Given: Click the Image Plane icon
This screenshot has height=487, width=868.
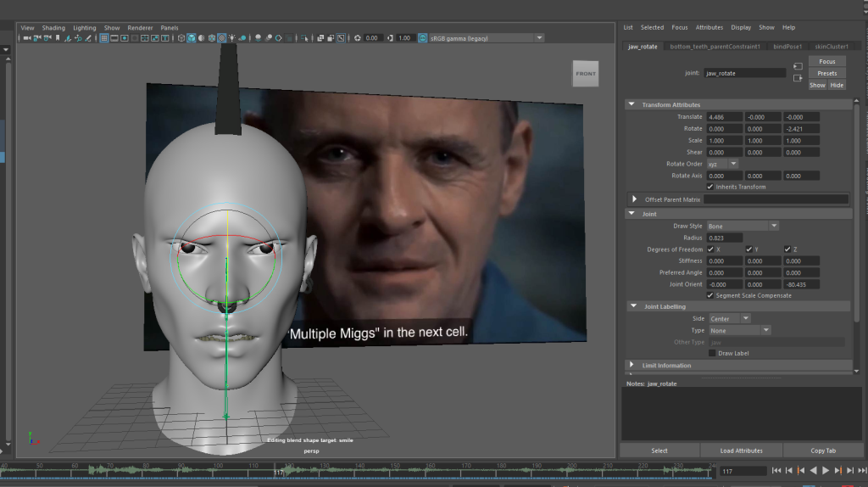Looking at the screenshot, I should click(68, 38).
